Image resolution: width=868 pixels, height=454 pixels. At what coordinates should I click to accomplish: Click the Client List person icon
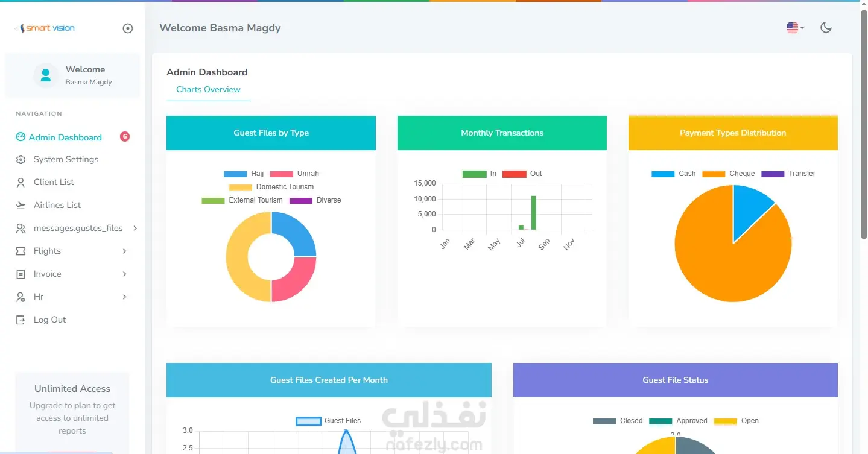pyautogui.click(x=21, y=183)
